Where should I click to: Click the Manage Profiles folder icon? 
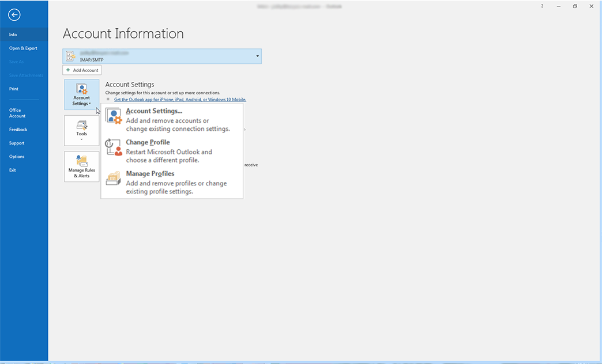pyautogui.click(x=114, y=179)
